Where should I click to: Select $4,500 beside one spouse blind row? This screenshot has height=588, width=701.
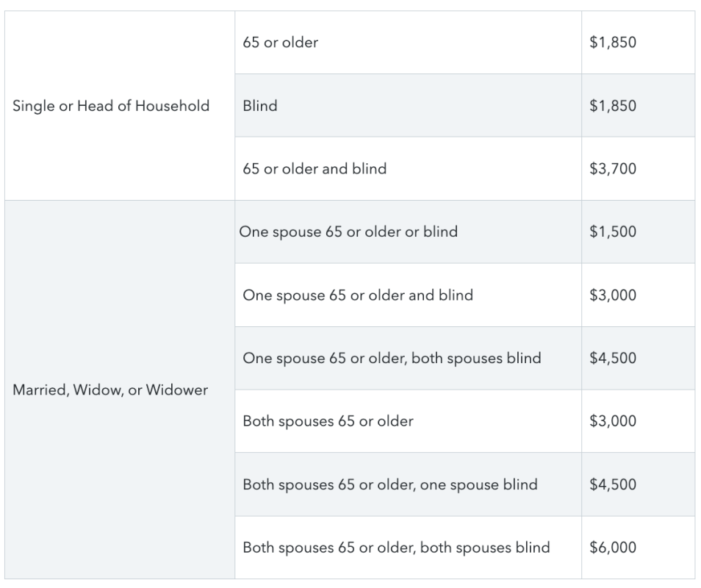coord(638,484)
